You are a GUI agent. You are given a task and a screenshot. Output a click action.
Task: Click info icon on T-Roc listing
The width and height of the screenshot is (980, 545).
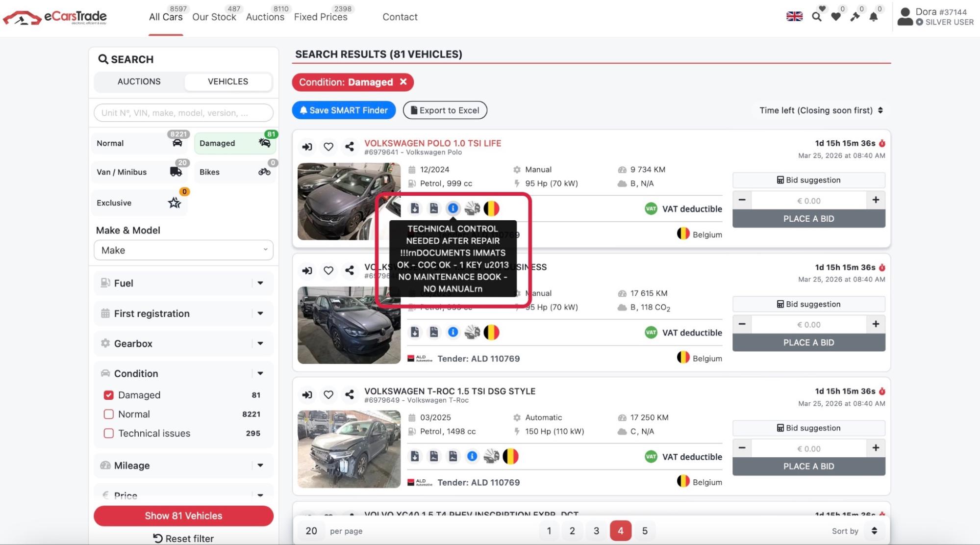coord(472,457)
